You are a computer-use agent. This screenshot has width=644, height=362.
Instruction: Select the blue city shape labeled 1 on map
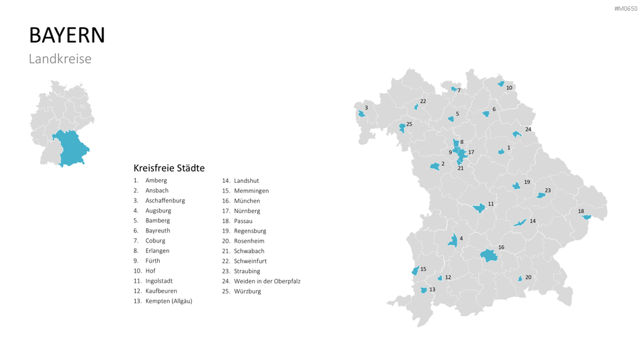click(501, 152)
